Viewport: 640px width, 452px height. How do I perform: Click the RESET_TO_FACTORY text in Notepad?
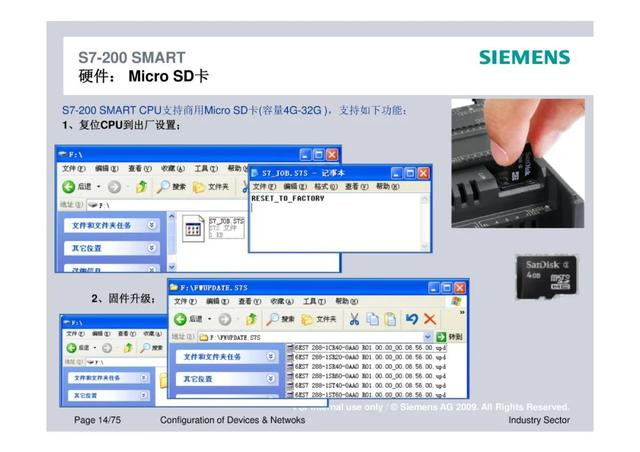tap(288, 198)
